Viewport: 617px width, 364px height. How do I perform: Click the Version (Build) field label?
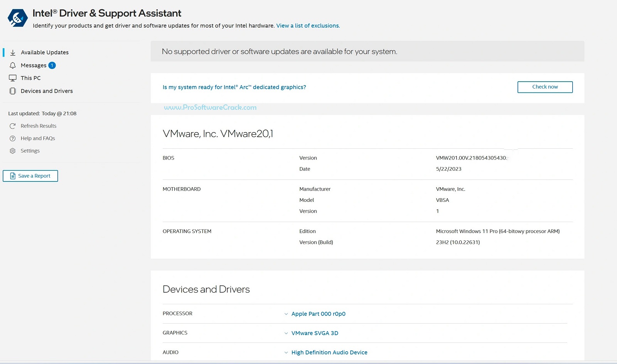316,243
